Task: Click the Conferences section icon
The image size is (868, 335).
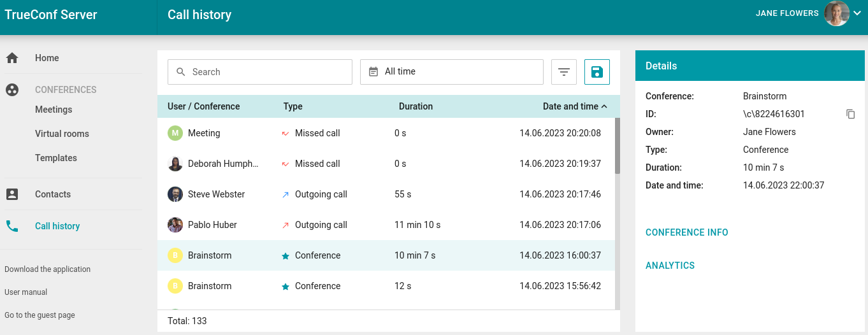Action: click(x=11, y=90)
